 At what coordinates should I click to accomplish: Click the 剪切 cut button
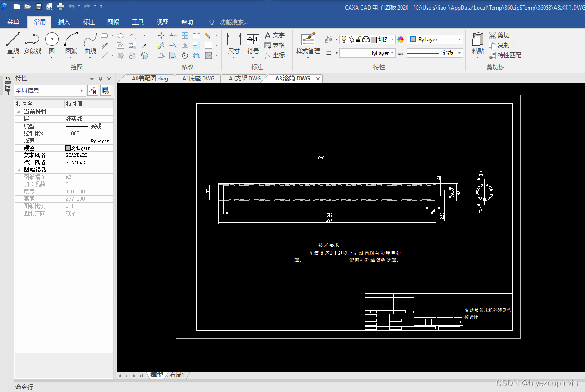(499, 35)
